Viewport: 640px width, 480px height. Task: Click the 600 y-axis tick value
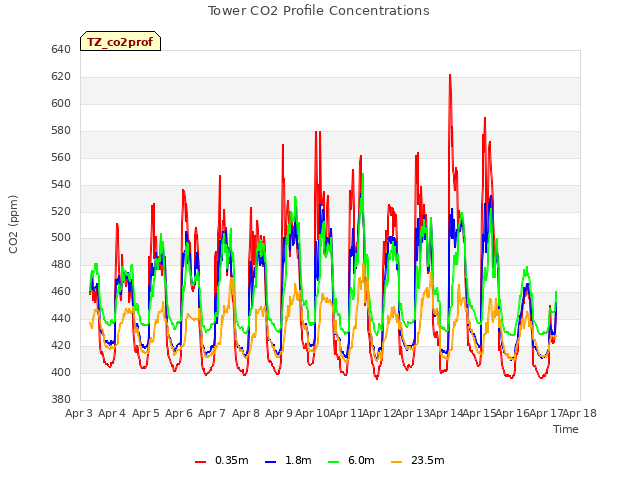pos(61,104)
